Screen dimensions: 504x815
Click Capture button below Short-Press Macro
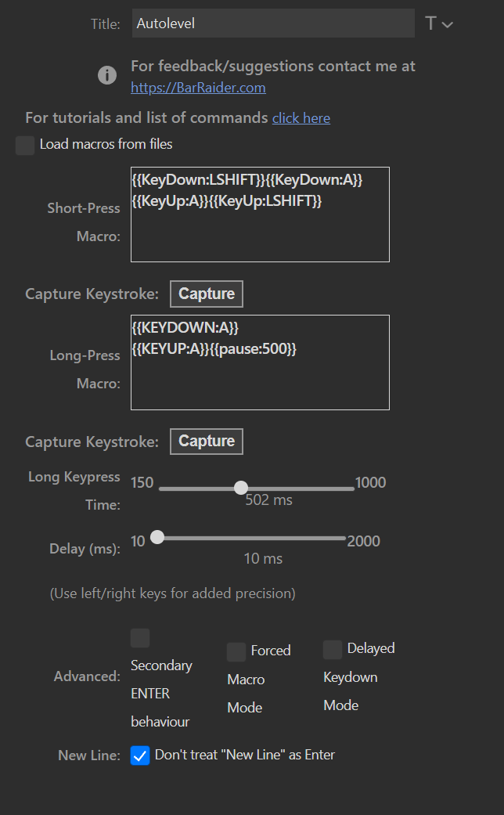coord(207,294)
